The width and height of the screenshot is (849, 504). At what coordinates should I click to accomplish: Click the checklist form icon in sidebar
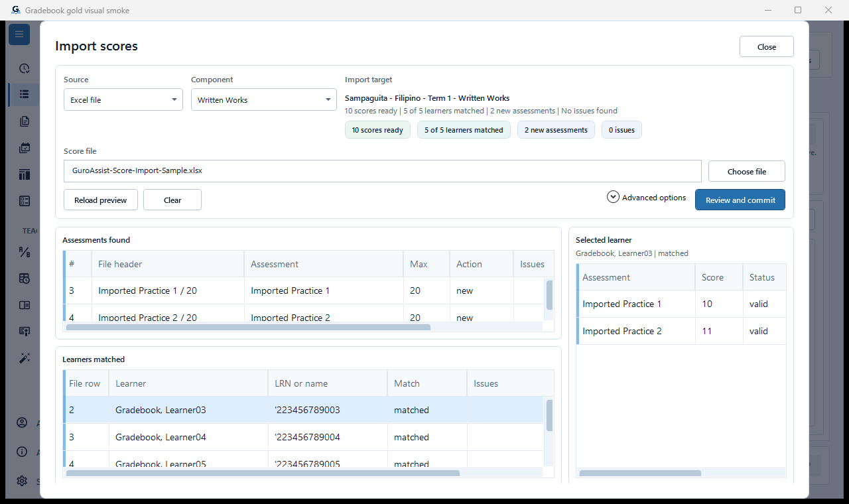tap(25, 201)
